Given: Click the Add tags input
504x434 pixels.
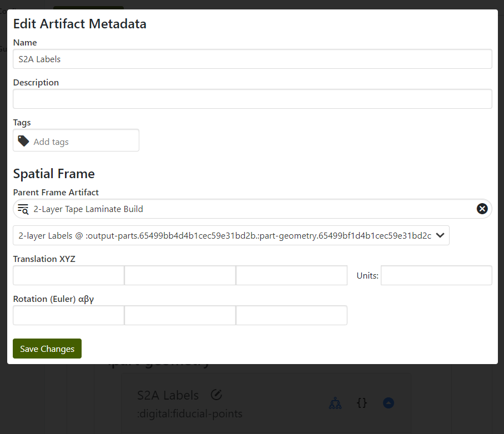Looking at the screenshot, I should [x=76, y=140].
